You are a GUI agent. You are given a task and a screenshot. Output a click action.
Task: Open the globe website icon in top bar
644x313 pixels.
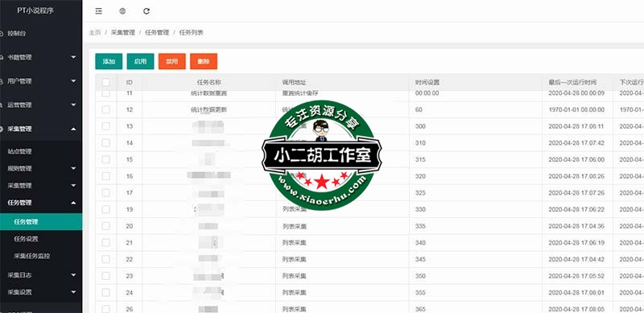pos(122,11)
